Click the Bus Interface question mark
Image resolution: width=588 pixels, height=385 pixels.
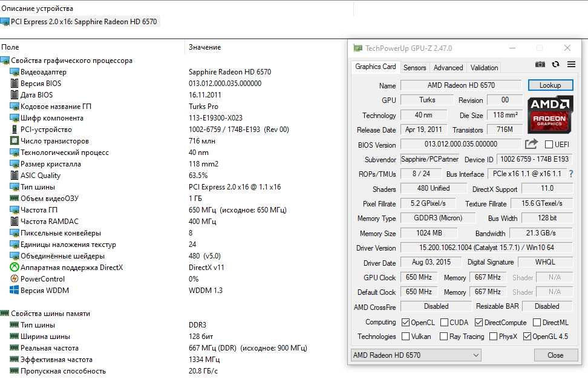point(571,174)
